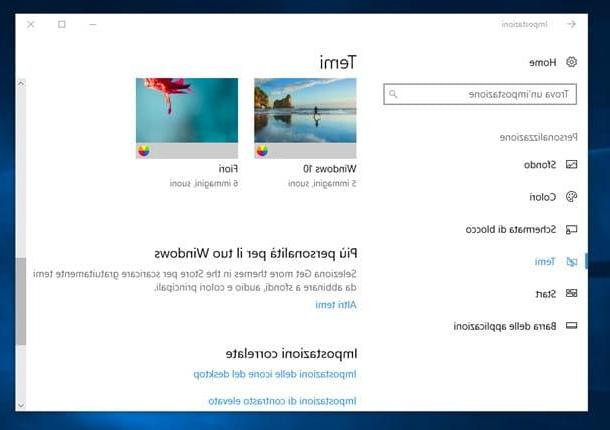Click the Temi page heading
The image size is (610, 430).
point(338,63)
